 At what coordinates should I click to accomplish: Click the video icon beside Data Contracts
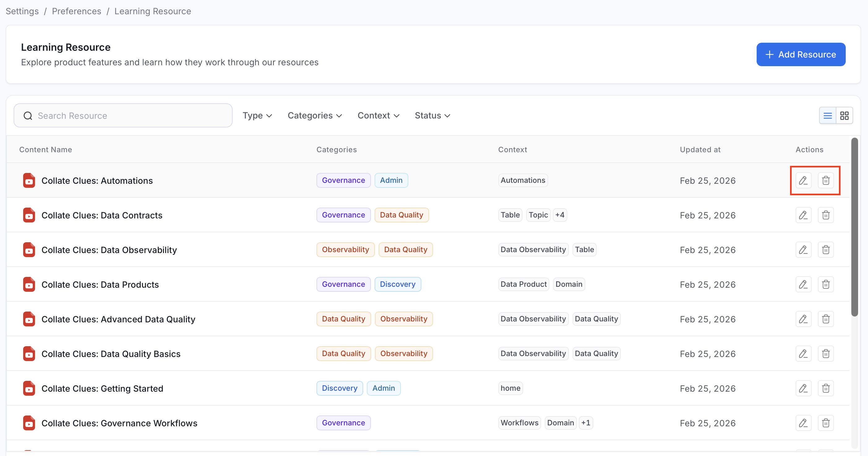pos(29,215)
